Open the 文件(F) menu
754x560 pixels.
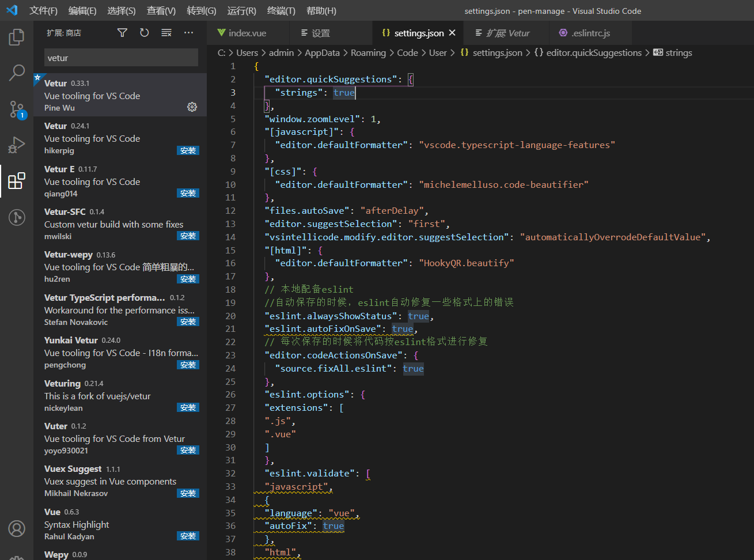pos(44,11)
